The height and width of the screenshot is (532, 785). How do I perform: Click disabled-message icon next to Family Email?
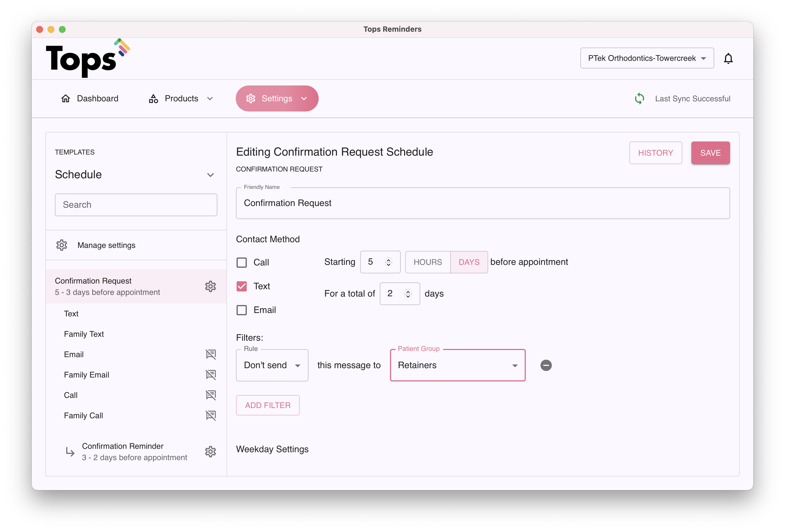pos(211,375)
